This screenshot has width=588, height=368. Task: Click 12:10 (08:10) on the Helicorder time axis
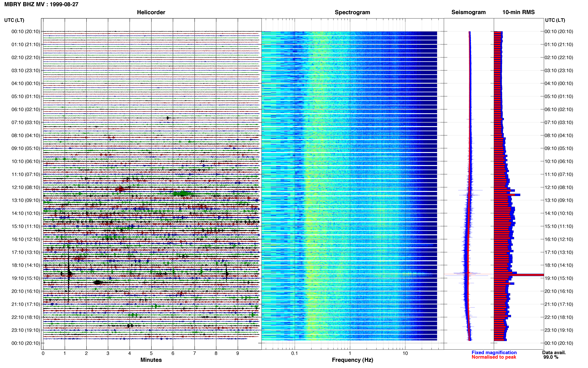click(26, 187)
